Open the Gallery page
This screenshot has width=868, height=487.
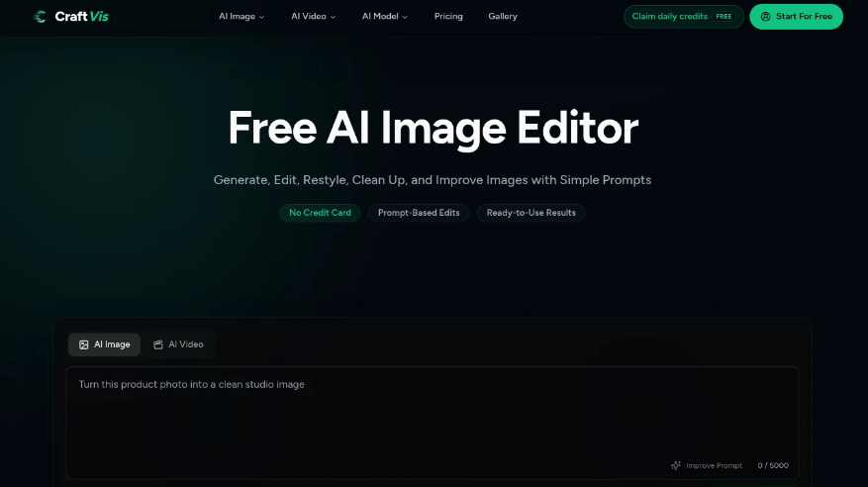503,17
